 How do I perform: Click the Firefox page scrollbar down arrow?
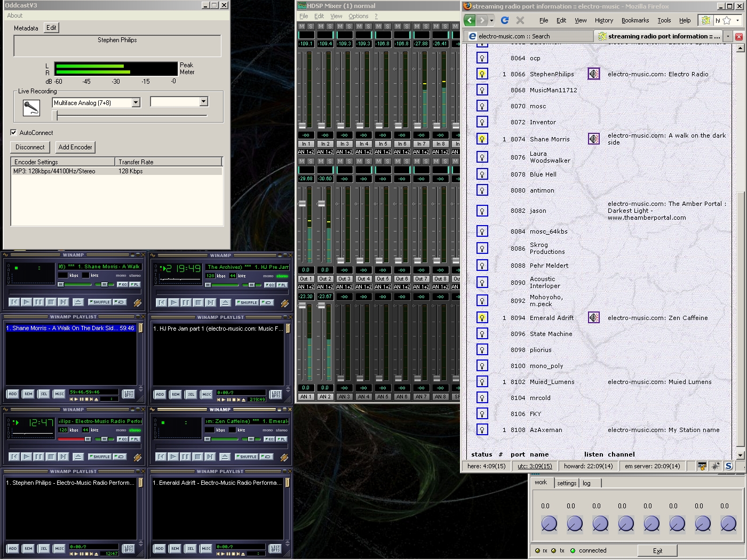coord(740,455)
